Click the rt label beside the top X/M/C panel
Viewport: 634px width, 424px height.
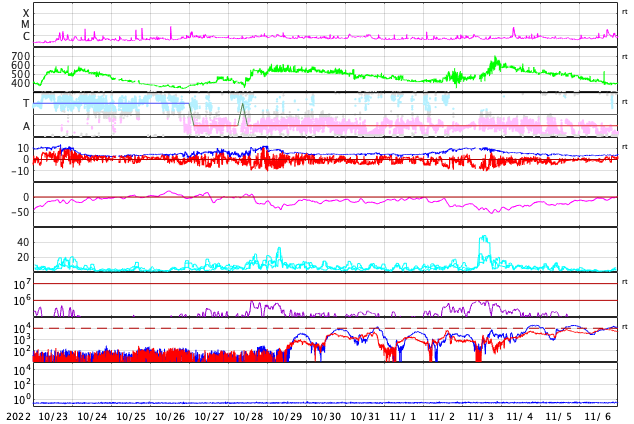pos(624,12)
